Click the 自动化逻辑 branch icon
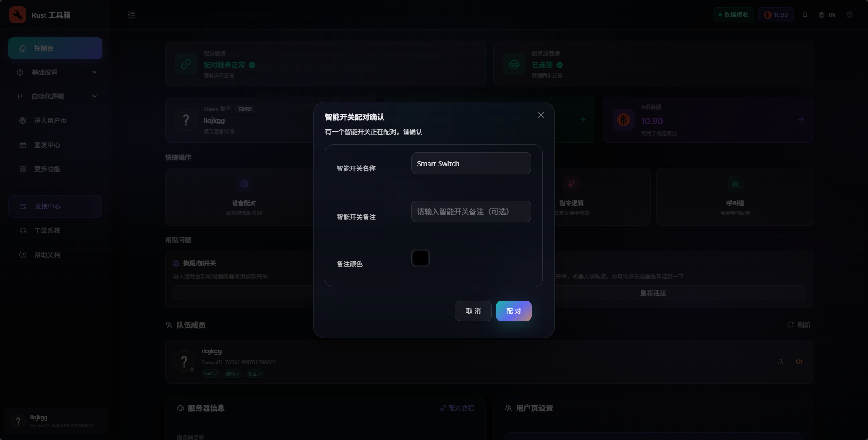Image resolution: width=868 pixels, height=440 pixels. [20, 97]
